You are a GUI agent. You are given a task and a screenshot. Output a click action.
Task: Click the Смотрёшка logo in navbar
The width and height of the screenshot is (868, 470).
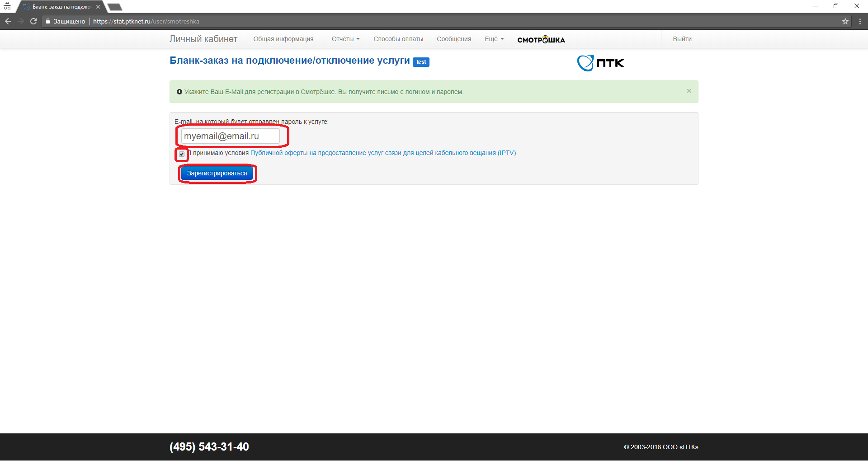(x=541, y=39)
